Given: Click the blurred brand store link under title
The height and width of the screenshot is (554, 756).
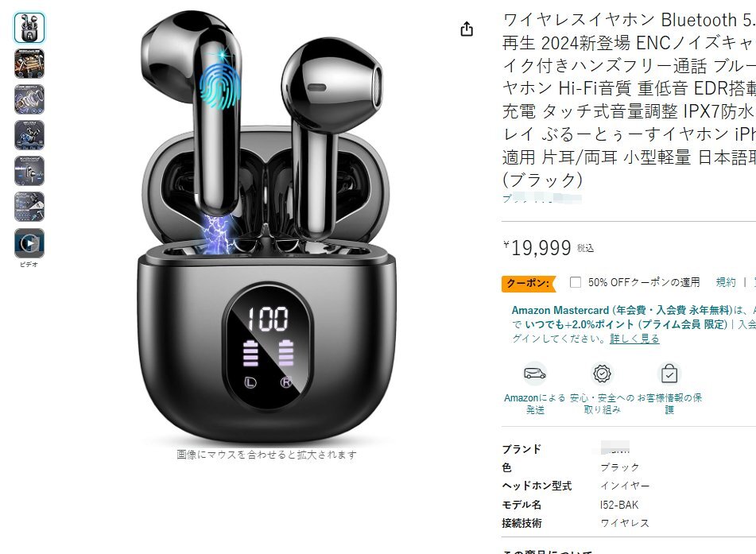Looking at the screenshot, I should pyautogui.click(x=542, y=198).
